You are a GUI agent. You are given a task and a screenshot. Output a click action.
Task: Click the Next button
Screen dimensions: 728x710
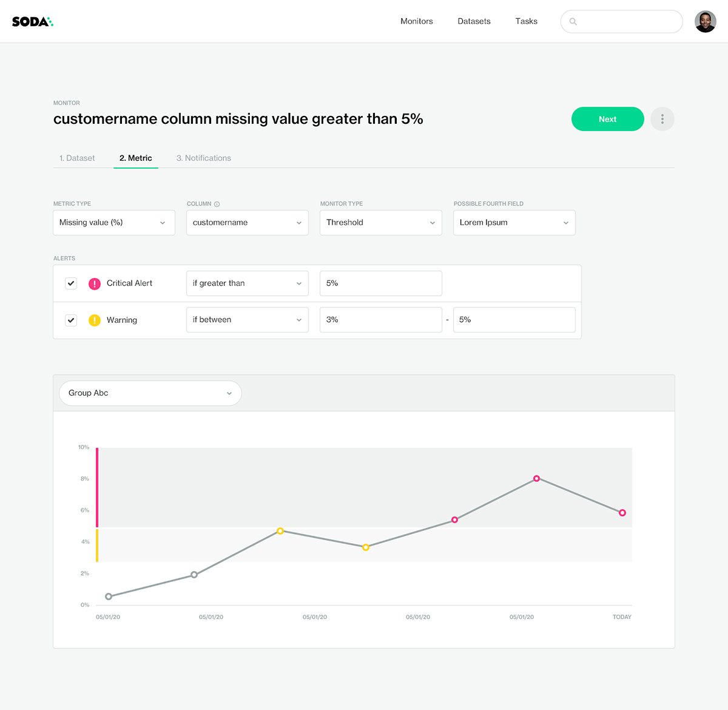click(607, 119)
